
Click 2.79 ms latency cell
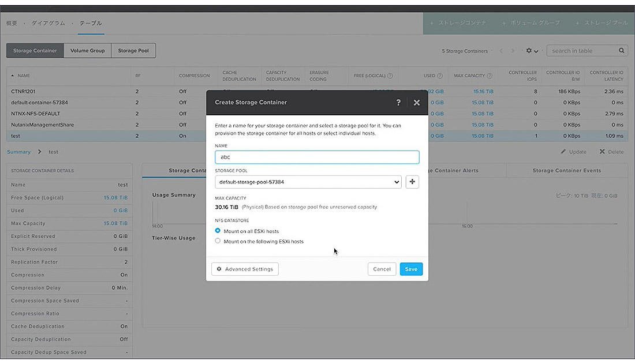click(614, 114)
